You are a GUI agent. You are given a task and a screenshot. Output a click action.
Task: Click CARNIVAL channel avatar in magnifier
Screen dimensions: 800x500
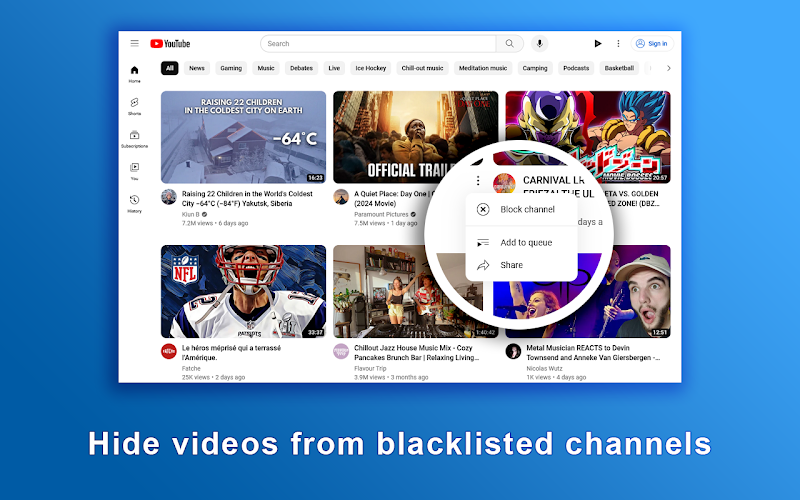[x=504, y=184]
